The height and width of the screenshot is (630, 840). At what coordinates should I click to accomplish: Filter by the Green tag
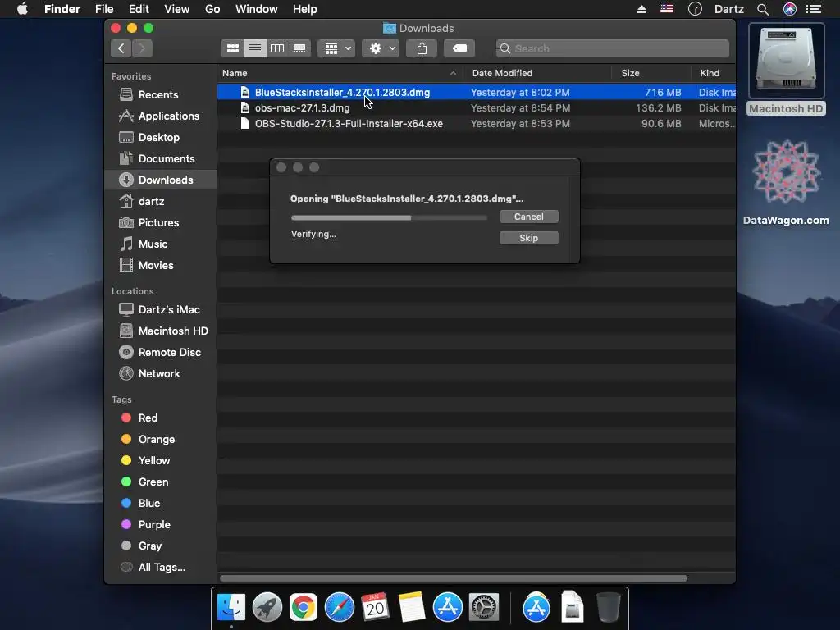pos(160,482)
